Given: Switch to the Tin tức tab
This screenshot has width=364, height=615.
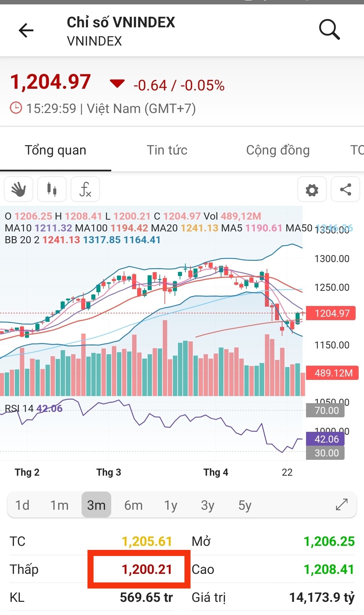Looking at the screenshot, I should [167, 150].
